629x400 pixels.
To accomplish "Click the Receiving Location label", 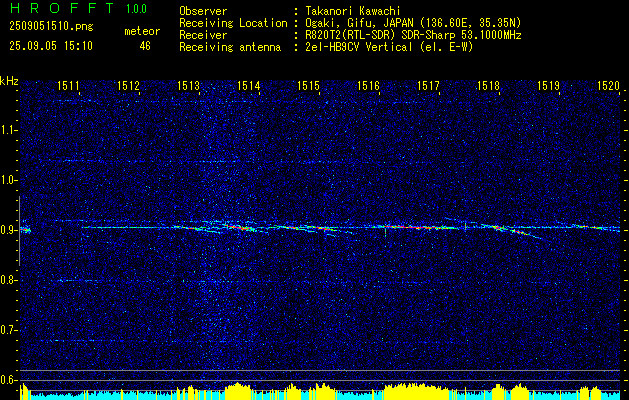I will tap(233, 23).
